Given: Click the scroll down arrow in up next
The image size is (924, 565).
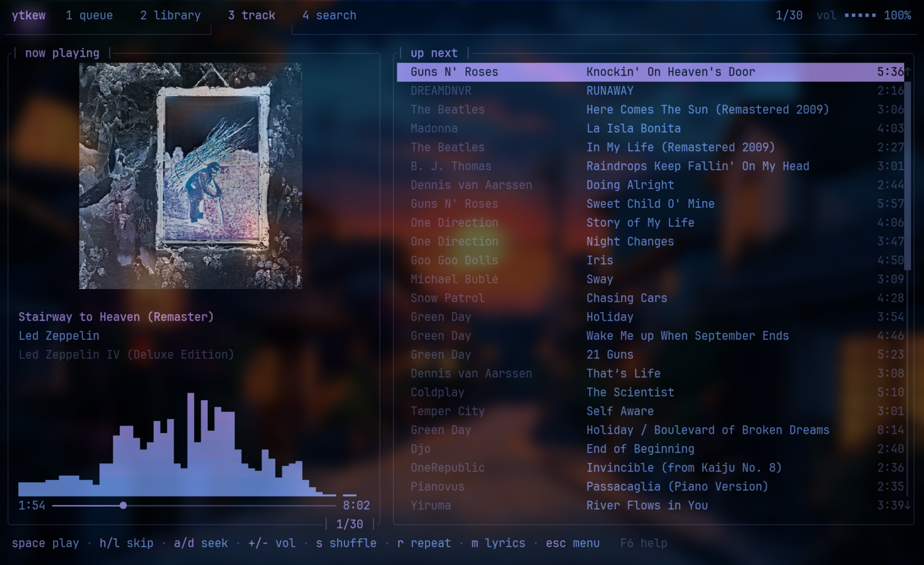Looking at the screenshot, I should [x=907, y=506].
